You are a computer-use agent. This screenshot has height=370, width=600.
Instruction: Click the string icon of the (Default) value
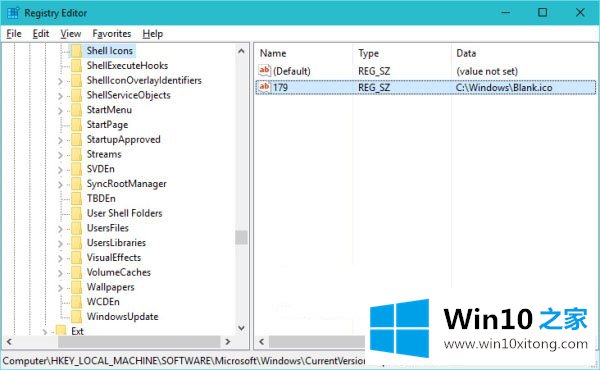pos(264,71)
